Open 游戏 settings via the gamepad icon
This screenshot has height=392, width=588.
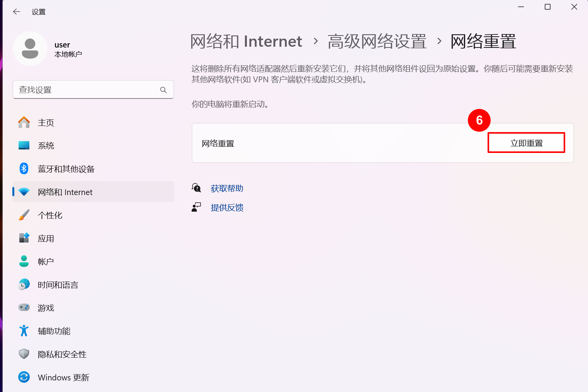tap(24, 307)
